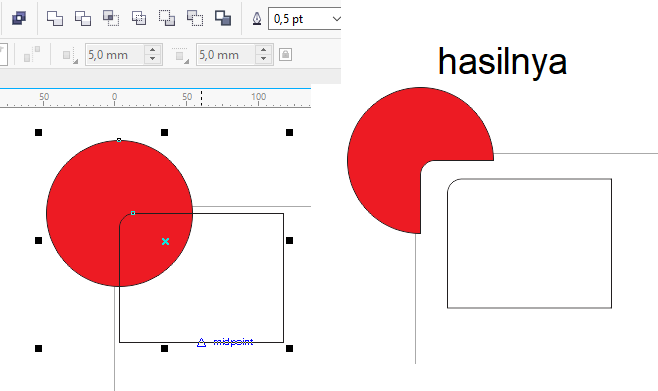Click the ruler mark labeled 100
This screenshot has width=658, height=391.
coord(258,97)
